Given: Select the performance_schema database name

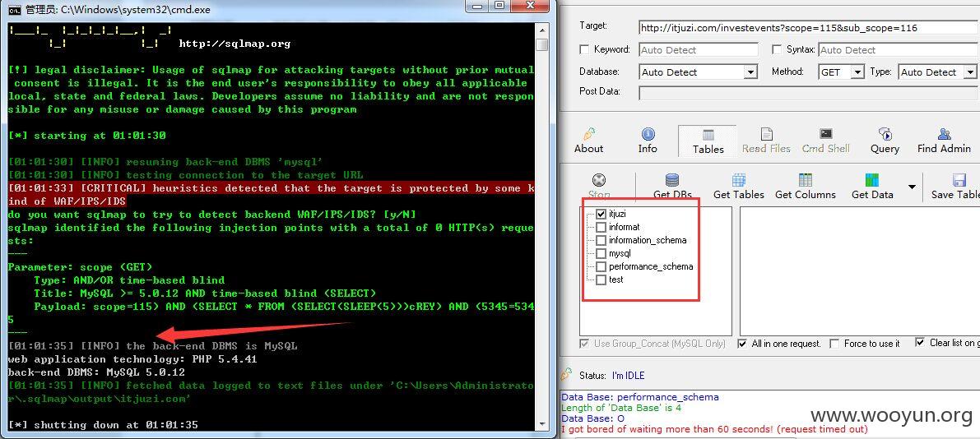Looking at the screenshot, I should (651, 266).
